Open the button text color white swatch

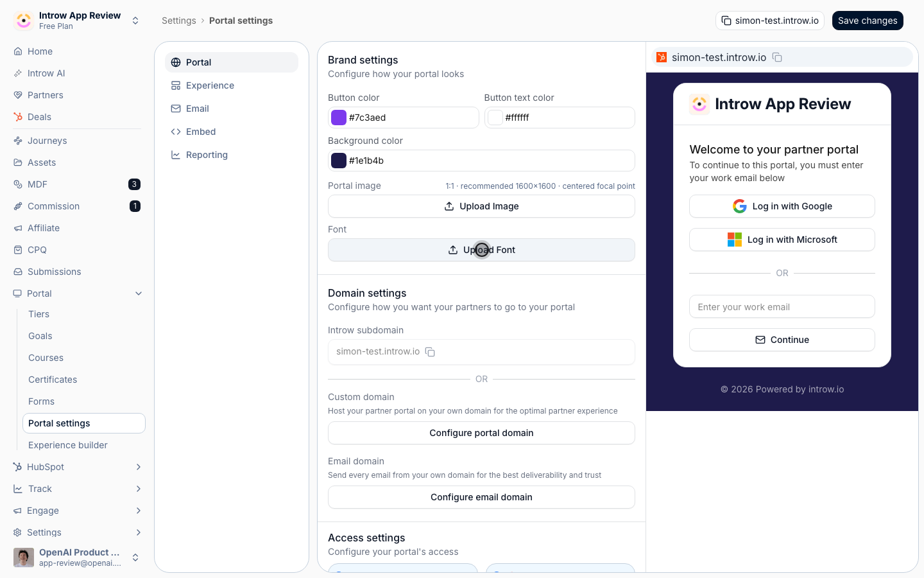tap(495, 118)
